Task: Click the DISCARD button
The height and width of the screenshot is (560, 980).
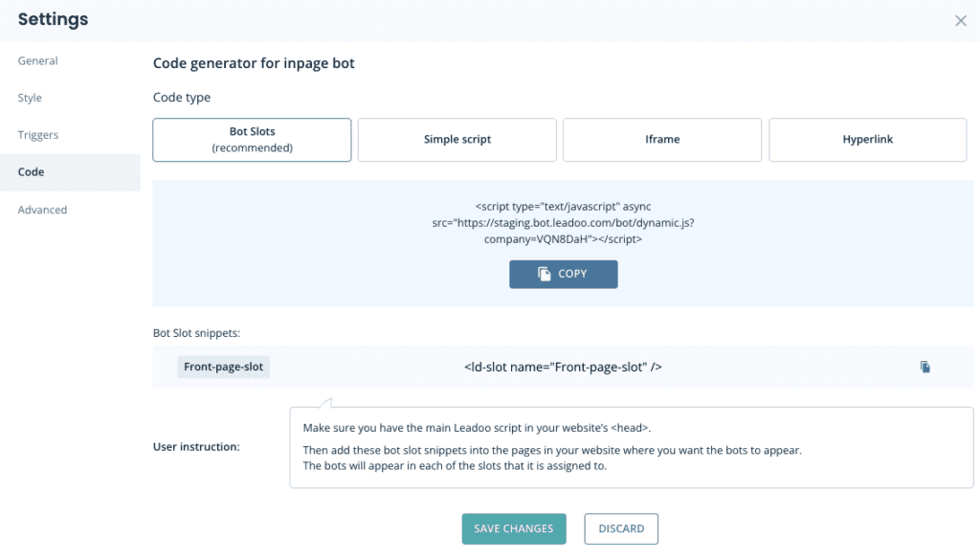Action: click(x=621, y=528)
